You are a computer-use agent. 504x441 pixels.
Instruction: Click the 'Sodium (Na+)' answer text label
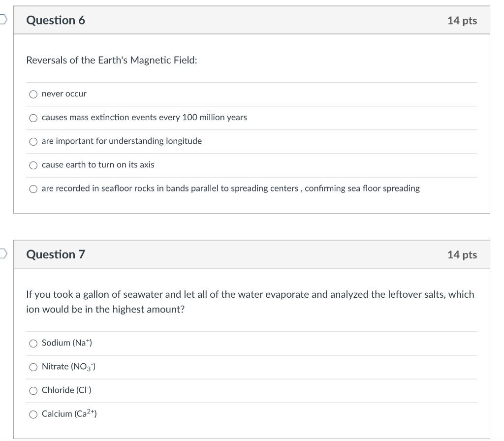[x=67, y=343]
